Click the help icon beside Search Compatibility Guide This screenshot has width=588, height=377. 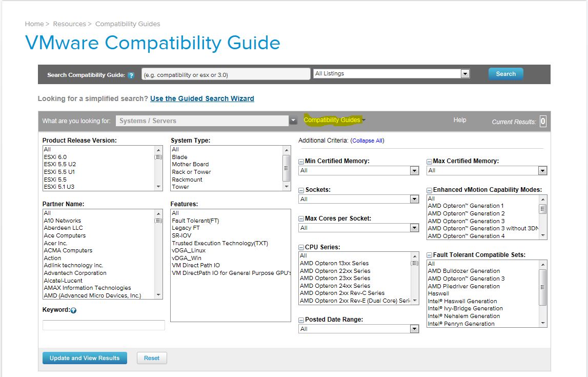[x=131, y=74]
